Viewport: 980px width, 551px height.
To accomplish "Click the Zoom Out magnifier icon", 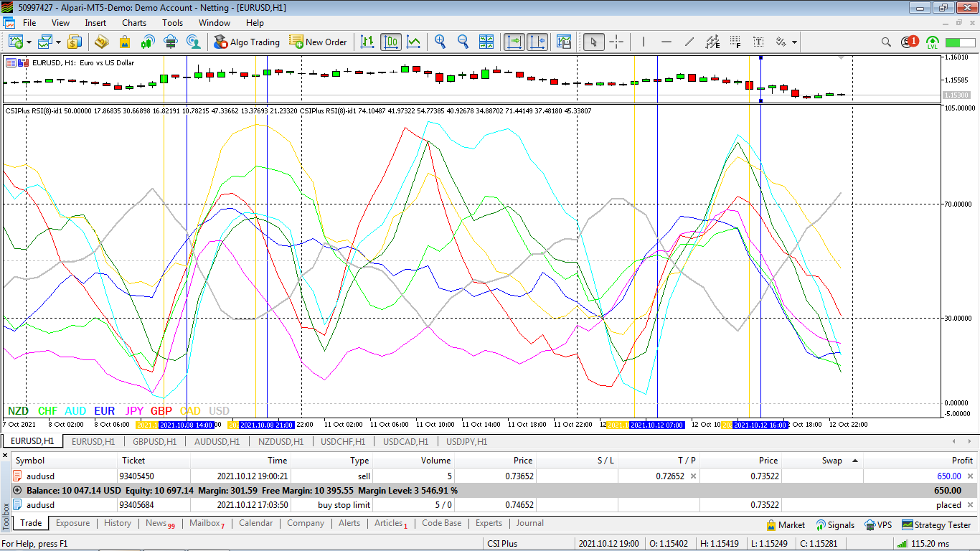I will click(463, 42).
